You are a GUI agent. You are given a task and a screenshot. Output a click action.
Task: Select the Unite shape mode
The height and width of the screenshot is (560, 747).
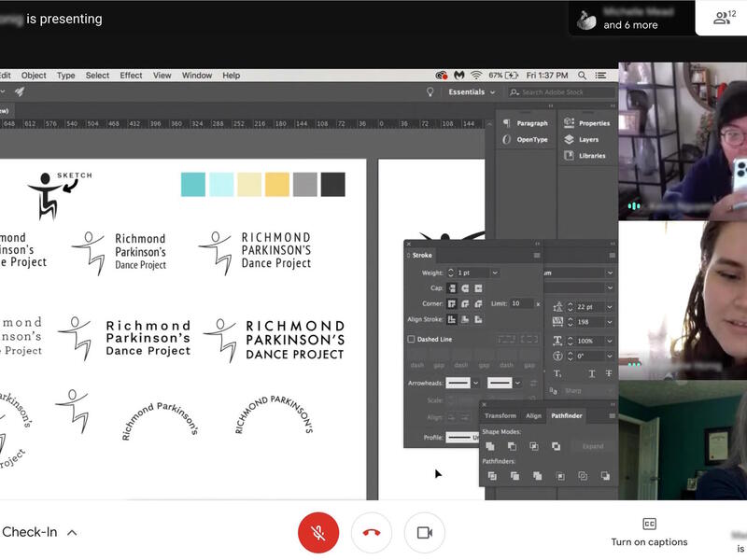[490, 445]
